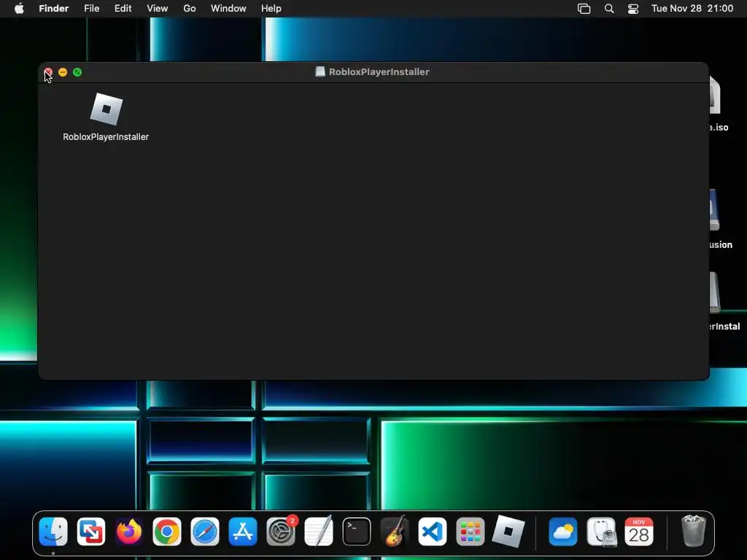The height and width of the screenshot is (560, 747).
Task: Minimize the RobloxPlayerInstaller window
Action: point(63,72)
